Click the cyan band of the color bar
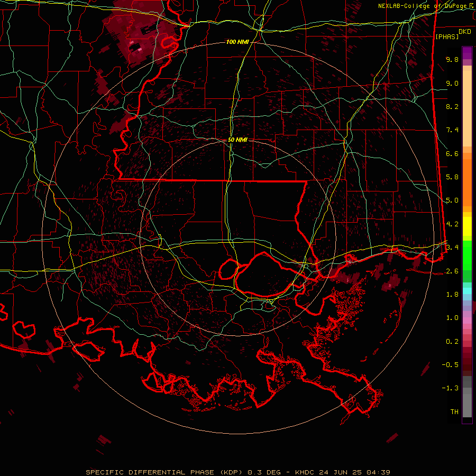This screenshot has width=476, height=476. coord(467,291)
